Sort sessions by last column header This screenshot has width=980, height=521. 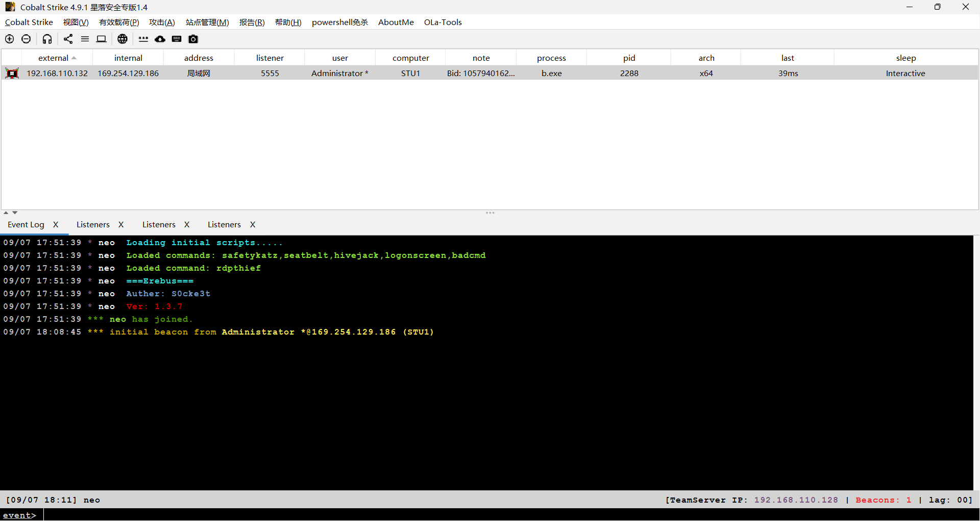pyautogui.click(x=788, y=58)
